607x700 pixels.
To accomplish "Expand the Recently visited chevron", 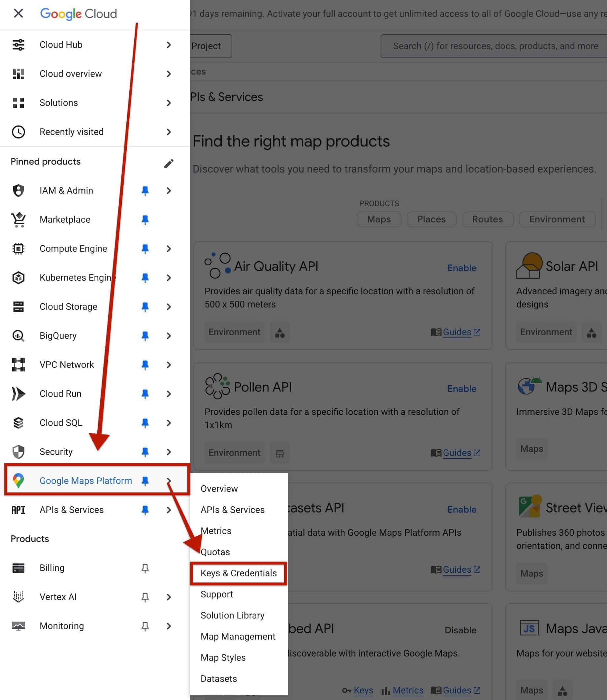I will pyautogui.click(x=169, y=132).
